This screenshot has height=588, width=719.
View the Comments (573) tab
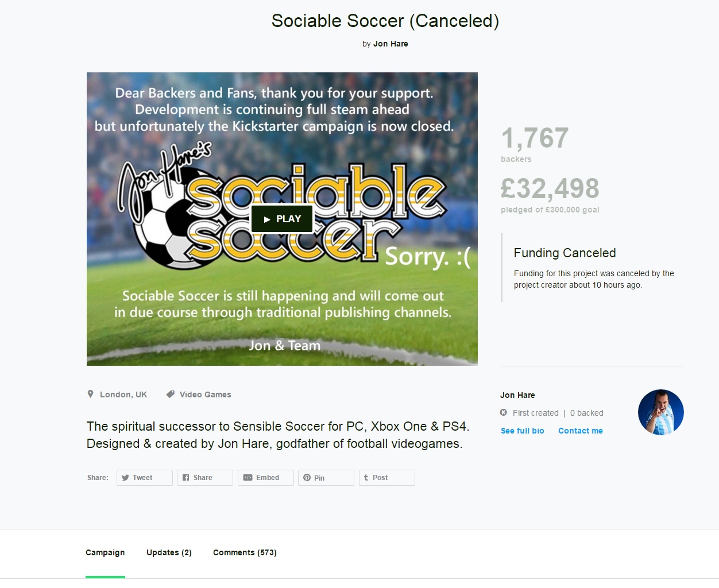pos(245,552)
